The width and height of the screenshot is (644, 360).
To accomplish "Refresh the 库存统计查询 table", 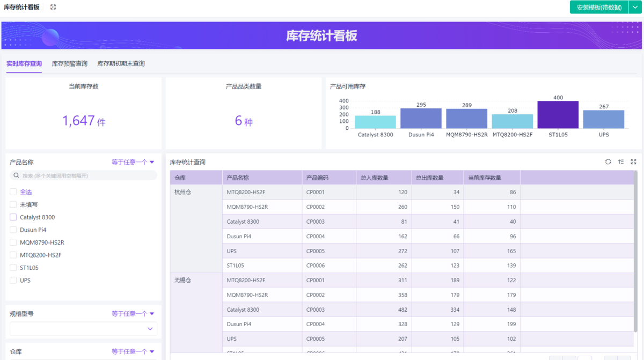I will pos(608,161).
